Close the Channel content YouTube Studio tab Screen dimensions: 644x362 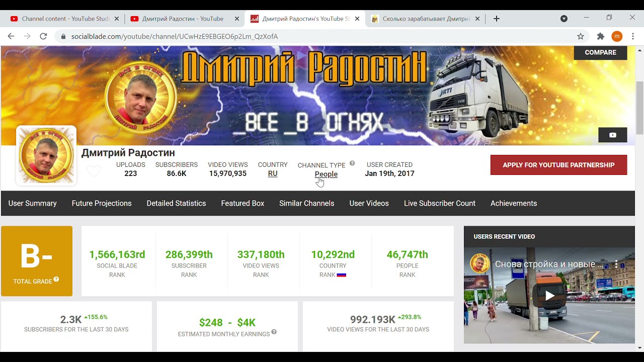tap(117, 19)
